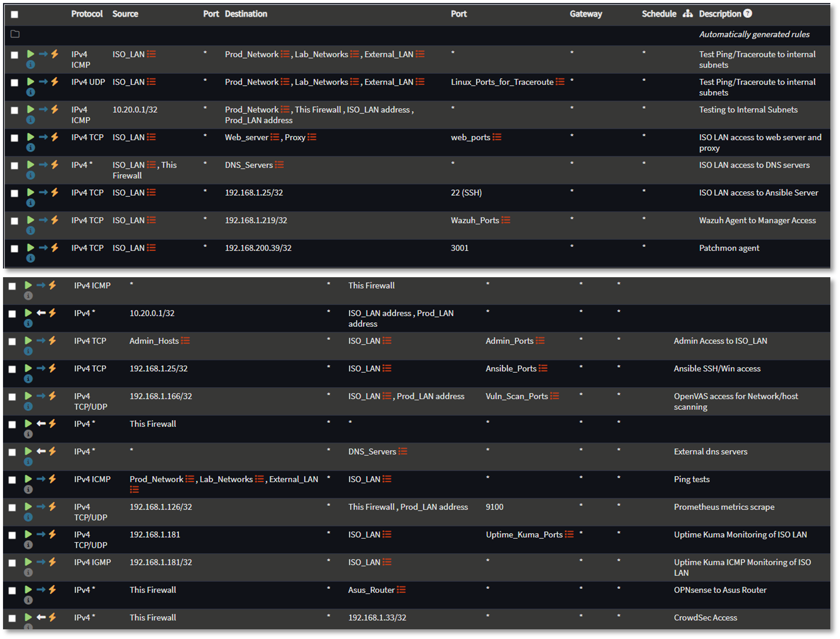Tick the checkbox on the Ping tests rule

pyautogui.click(x=12, y=480)
